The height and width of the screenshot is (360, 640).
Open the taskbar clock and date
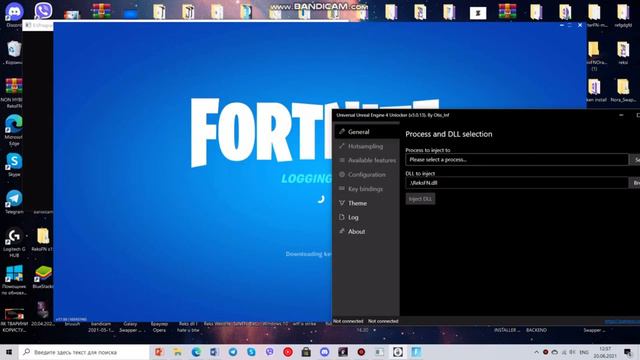(x=605, y=352)
